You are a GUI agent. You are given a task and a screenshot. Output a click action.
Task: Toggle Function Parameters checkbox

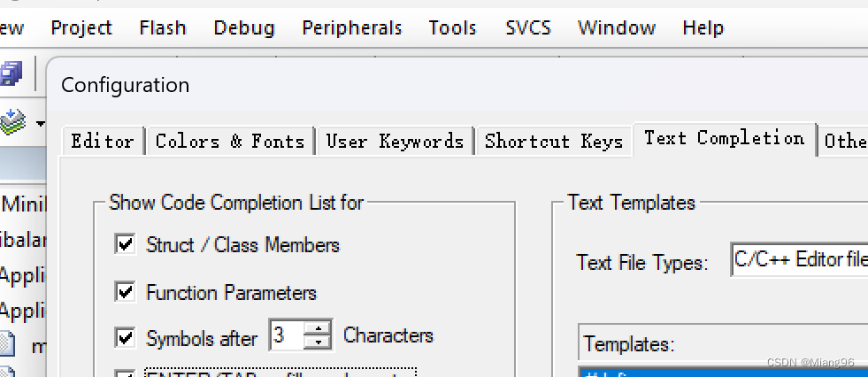click(x=125, y=291)
